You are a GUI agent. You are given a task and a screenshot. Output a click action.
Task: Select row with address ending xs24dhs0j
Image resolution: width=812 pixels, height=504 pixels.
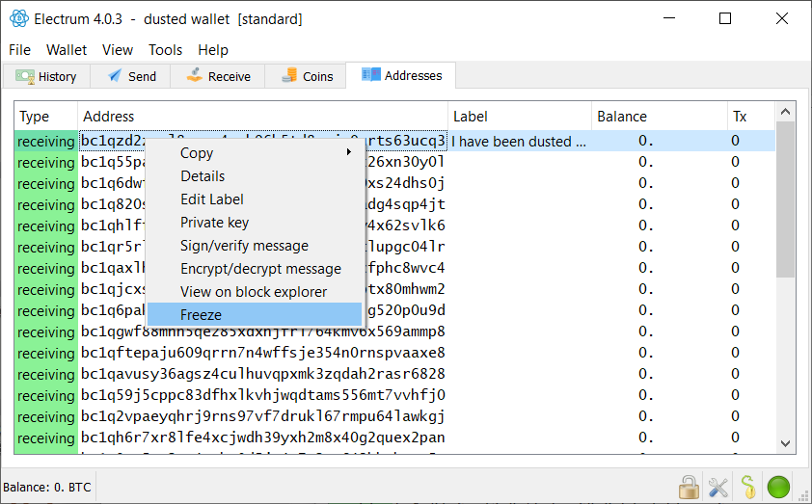[x=394, y=183]
